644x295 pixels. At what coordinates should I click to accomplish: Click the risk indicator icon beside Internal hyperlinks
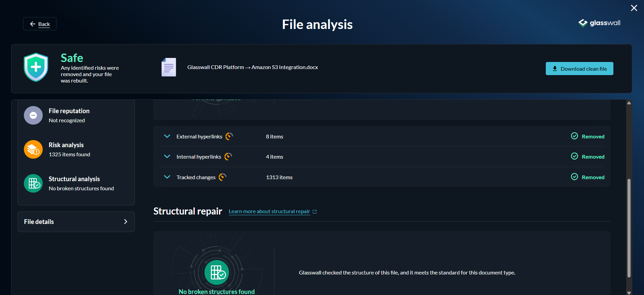[x=228, y=156]
